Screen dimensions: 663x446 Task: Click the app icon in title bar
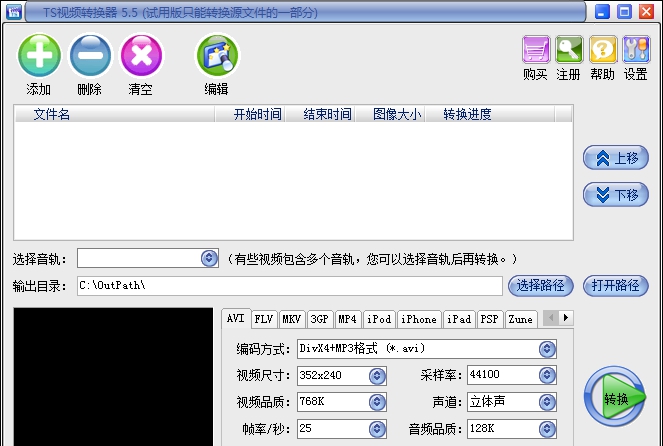tap(14, 11)
